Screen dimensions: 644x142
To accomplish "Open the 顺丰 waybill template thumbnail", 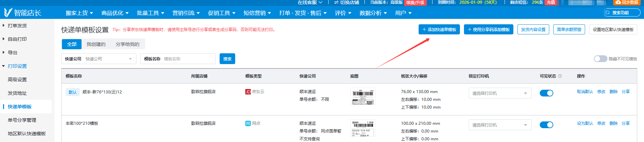I will pos(363,96).
